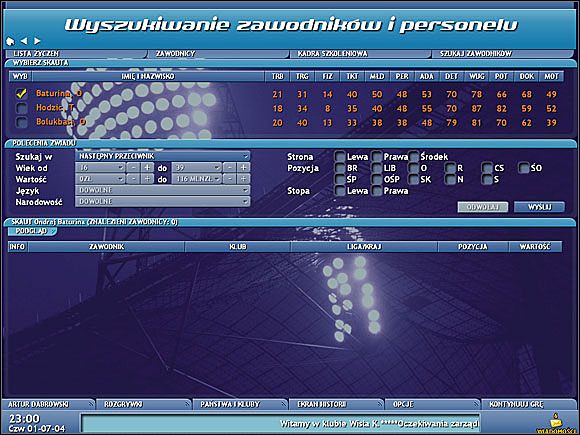Go forward with the right arrow icon
Viewport: 580px width, 435px height.
(x=37, y=41)
